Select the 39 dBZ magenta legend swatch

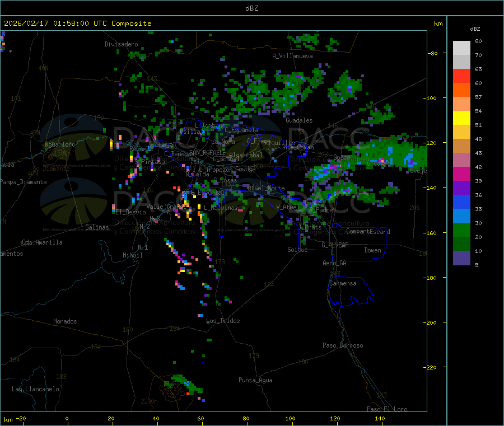(461, 174)
